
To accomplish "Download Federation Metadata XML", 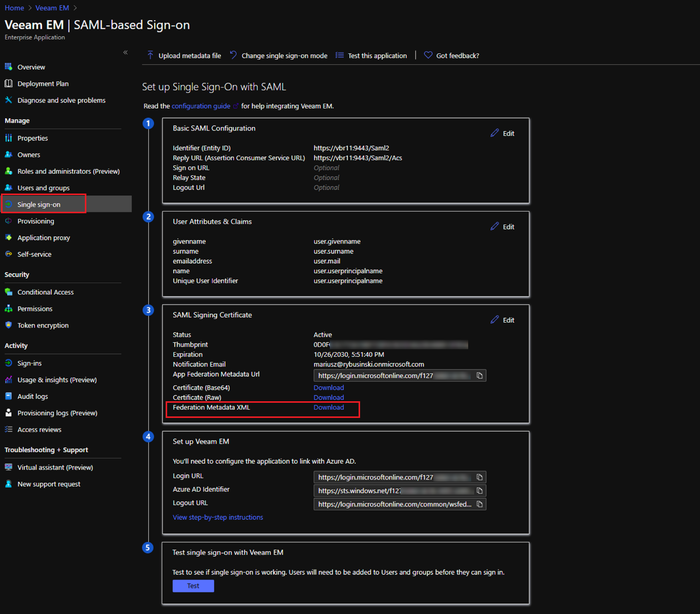I will click(329, 407).
